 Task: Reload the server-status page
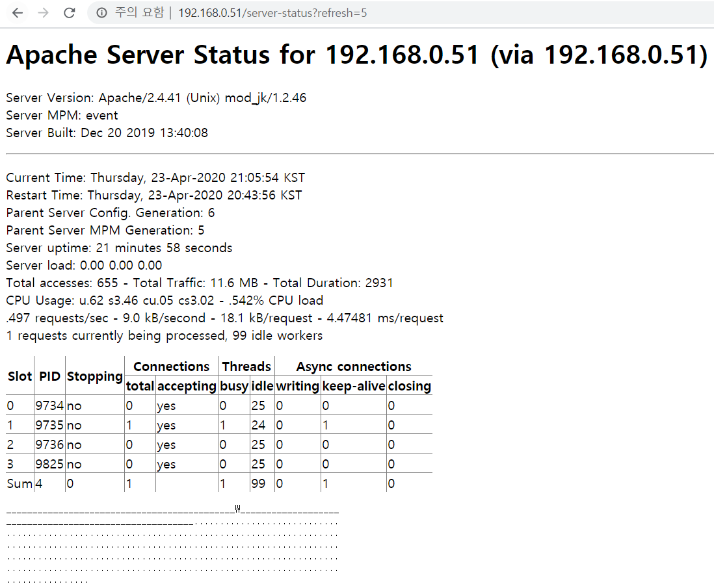(x=69, y=13)
